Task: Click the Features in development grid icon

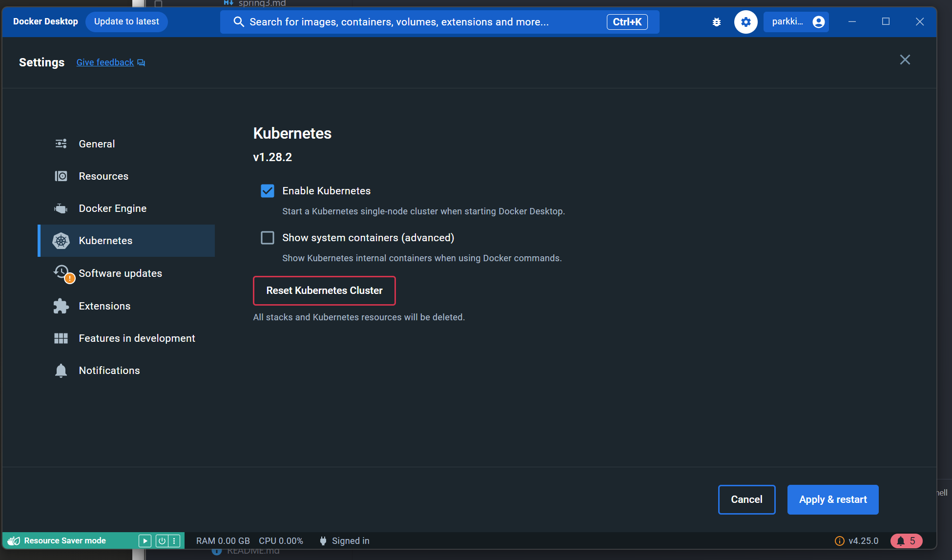Action: click(61, 338)
